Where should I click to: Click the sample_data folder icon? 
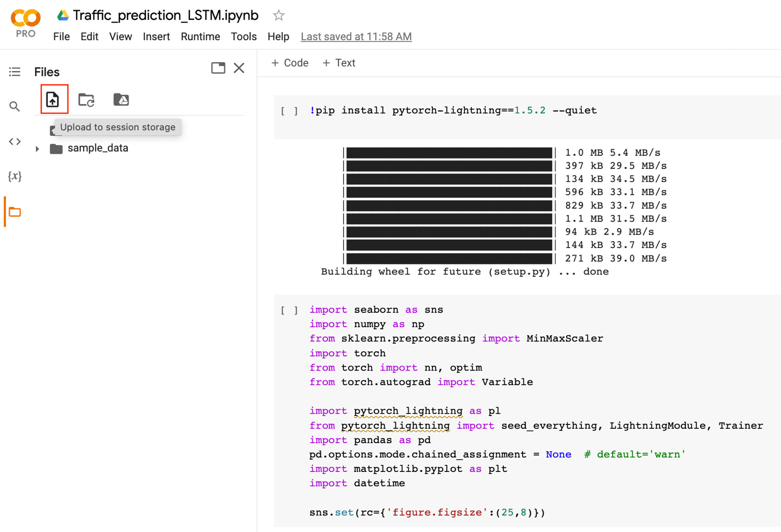(x=56, y=149)
